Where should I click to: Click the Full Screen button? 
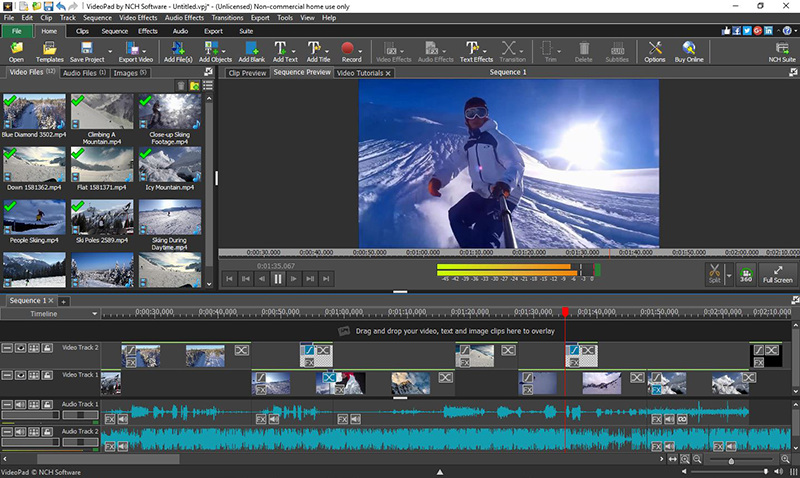tap(777, 273)
